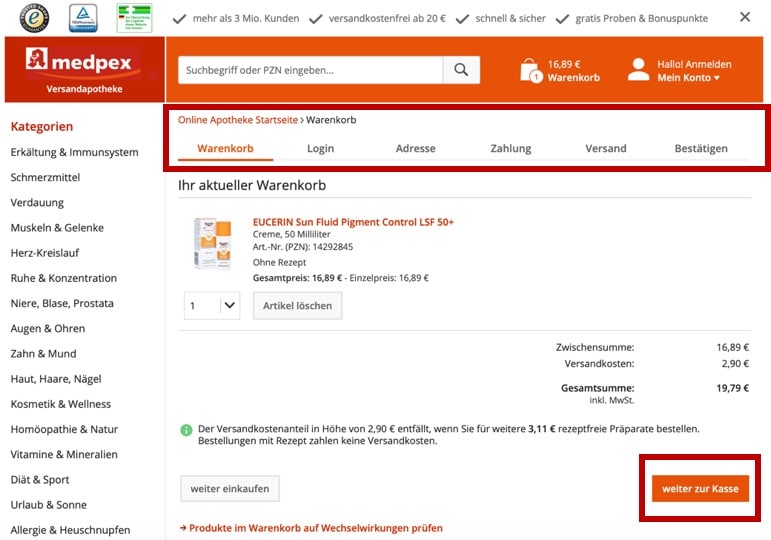
Task: Open Niere, Blase, Prostata category
Action: (x=62, y=303)
